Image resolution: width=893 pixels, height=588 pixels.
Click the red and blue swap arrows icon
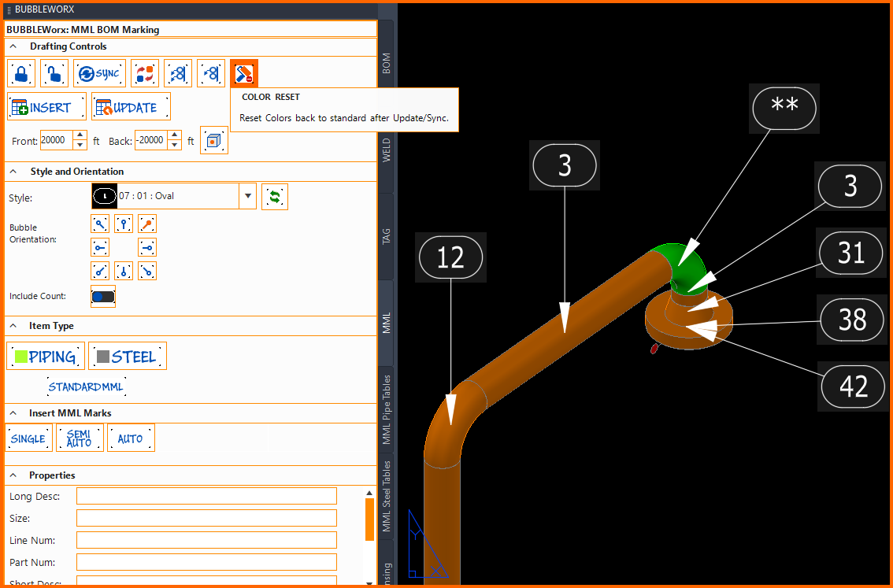(145, 73)
